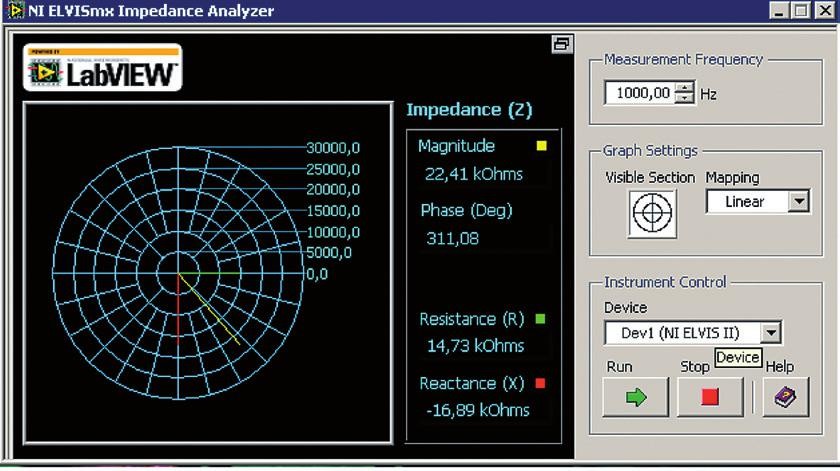Increase the measurement frequency with the up arrow

click(x=685, y=88)
